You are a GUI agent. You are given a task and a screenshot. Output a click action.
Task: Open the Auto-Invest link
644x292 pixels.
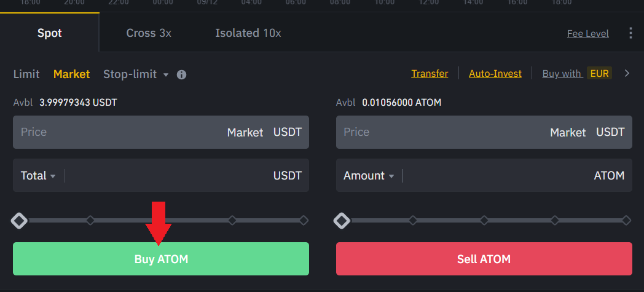495,74
